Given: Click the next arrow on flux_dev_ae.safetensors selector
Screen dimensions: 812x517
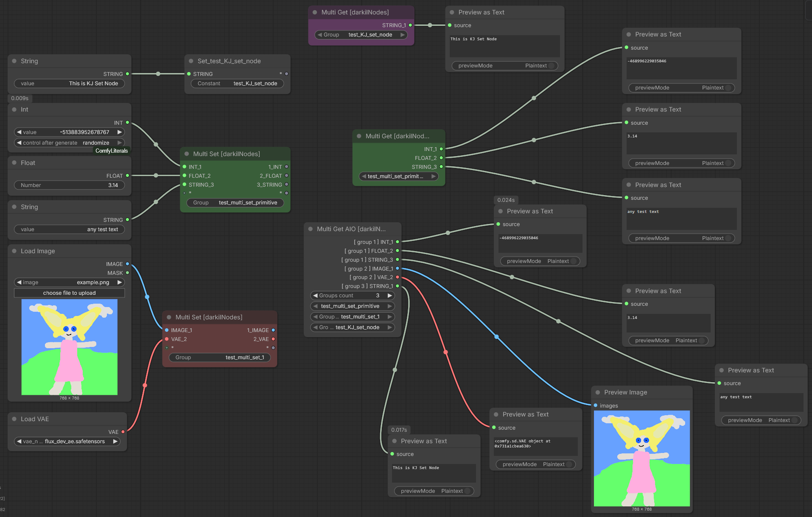Looking at the screenshot, I should (x=115, y=442).
